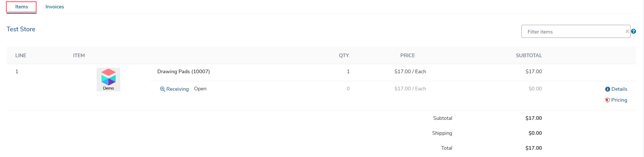Click the Test Store heading

21,29
